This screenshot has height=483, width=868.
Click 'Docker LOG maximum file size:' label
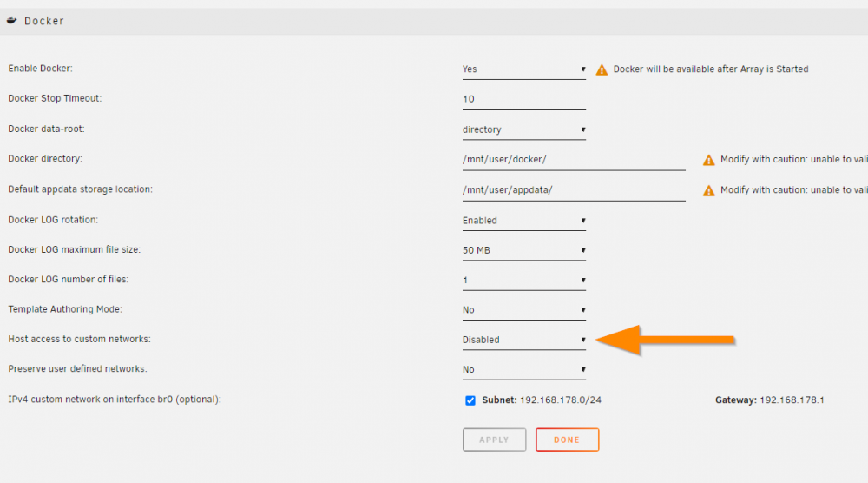[x=74, y=250]
